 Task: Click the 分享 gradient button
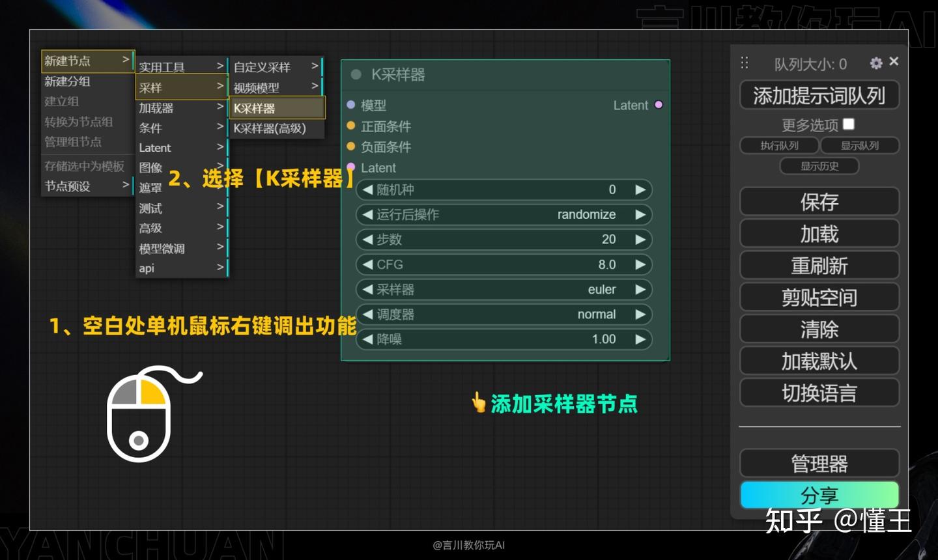[819, 495]
